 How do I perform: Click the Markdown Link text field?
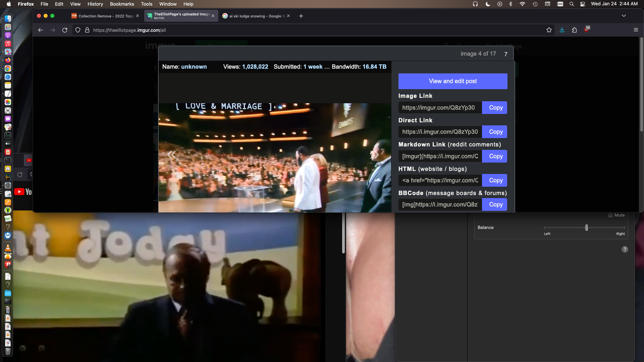[x=440, y=156]
